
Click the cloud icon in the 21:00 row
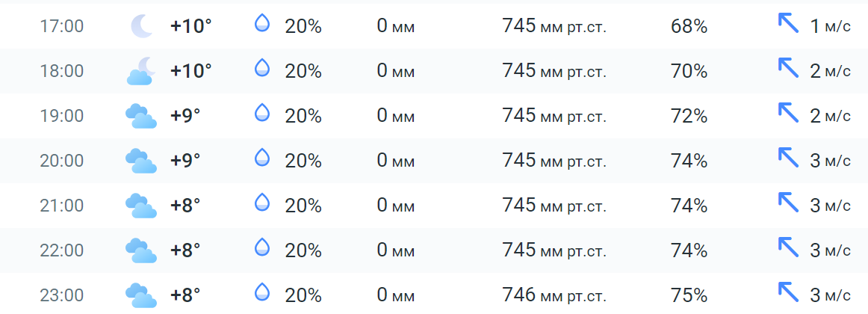coord(141,206)
